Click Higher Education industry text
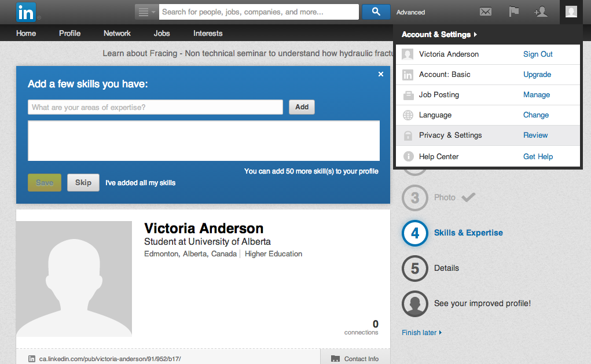 pos(273,254)
